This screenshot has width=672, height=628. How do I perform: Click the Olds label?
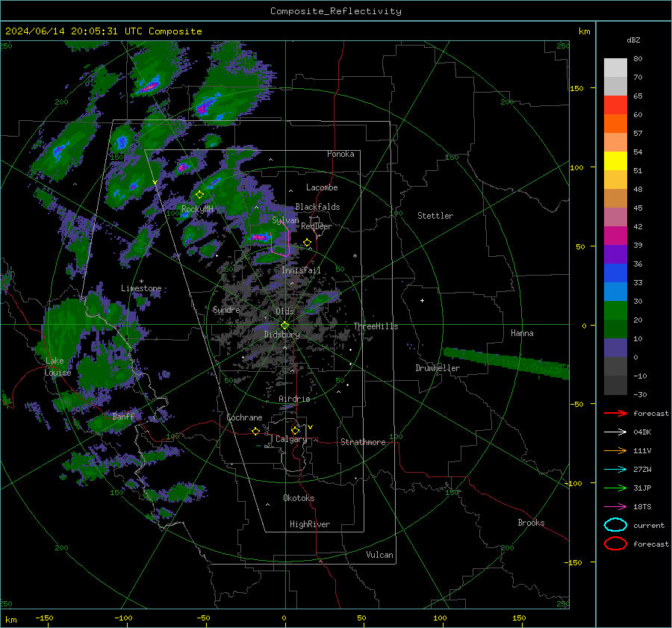tap(284, 311)
